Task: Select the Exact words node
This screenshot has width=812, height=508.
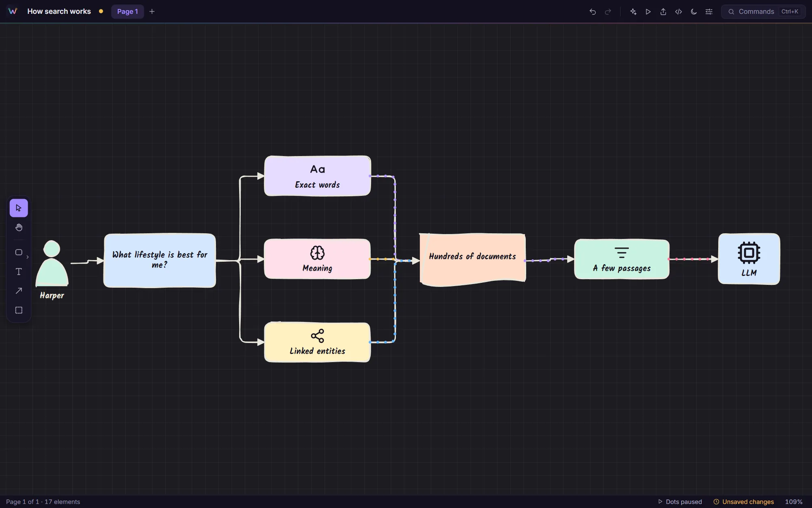Action: (x=317, y=176)
